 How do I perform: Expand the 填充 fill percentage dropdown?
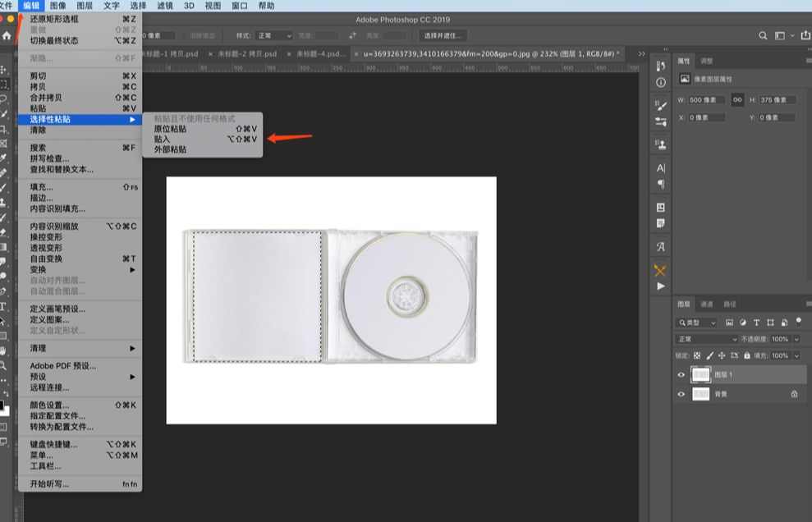[796, 355]
